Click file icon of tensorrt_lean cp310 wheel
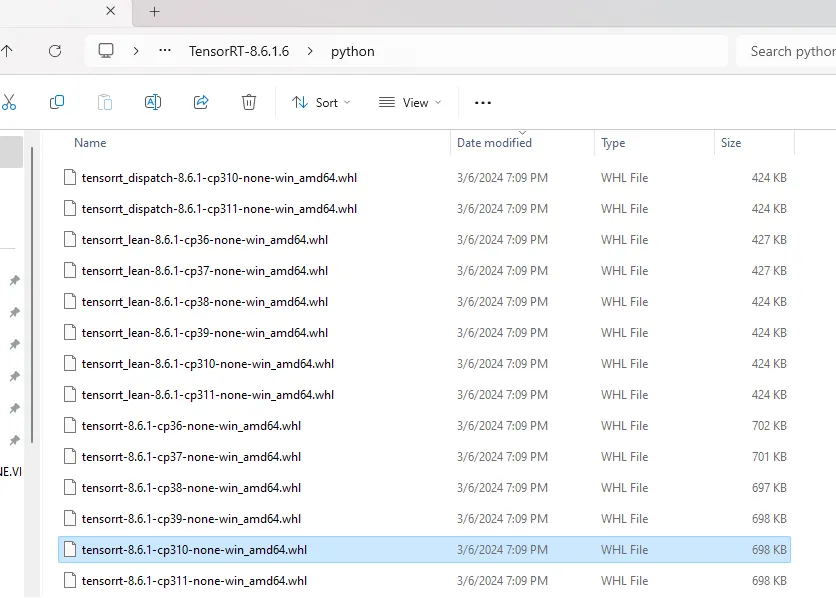The height and width of the screenshot is (598, 836). pyautogui.click(x=70, y=363)
